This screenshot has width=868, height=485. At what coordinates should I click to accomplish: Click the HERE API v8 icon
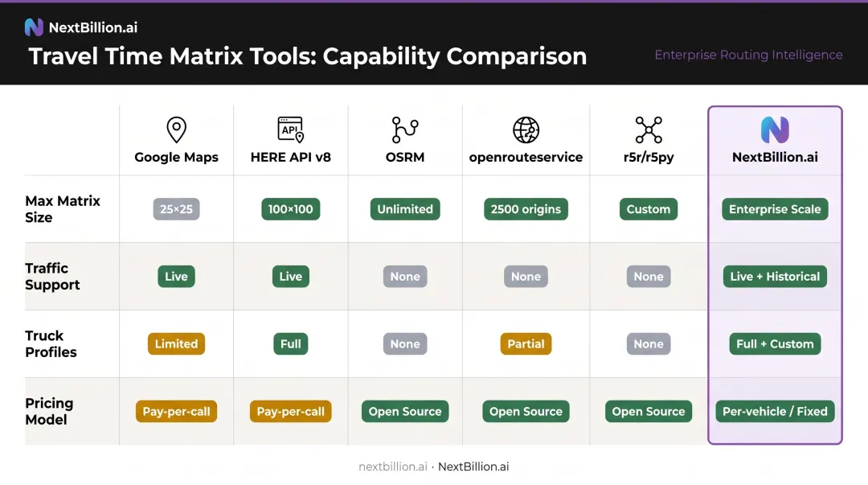291,129
